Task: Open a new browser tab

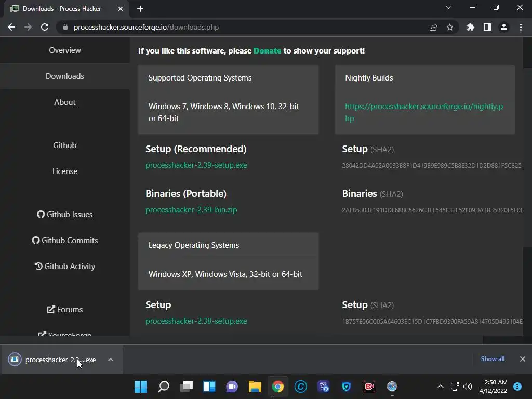Action: pyautogui.click(x=140, y=9)
